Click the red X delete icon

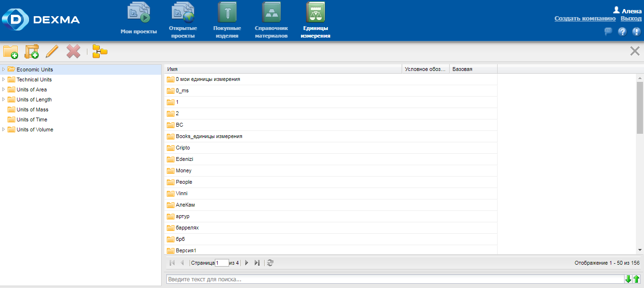[73, 51]
